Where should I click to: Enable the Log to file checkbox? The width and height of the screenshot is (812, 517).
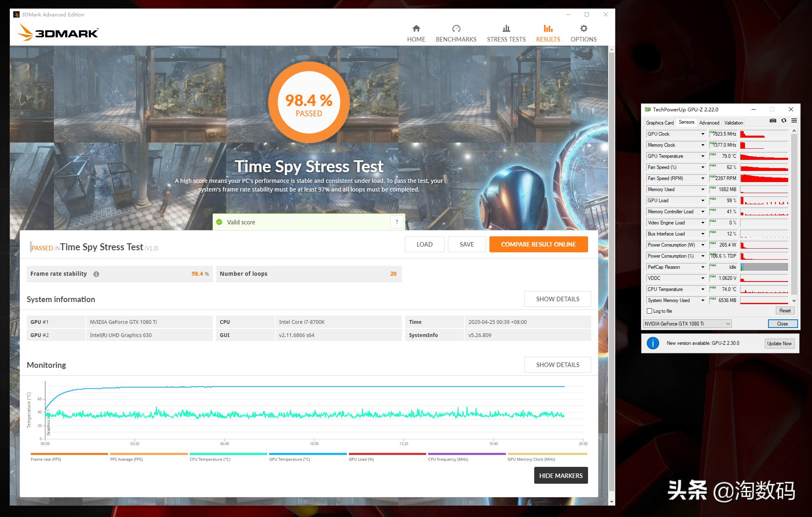pos(650,311)
